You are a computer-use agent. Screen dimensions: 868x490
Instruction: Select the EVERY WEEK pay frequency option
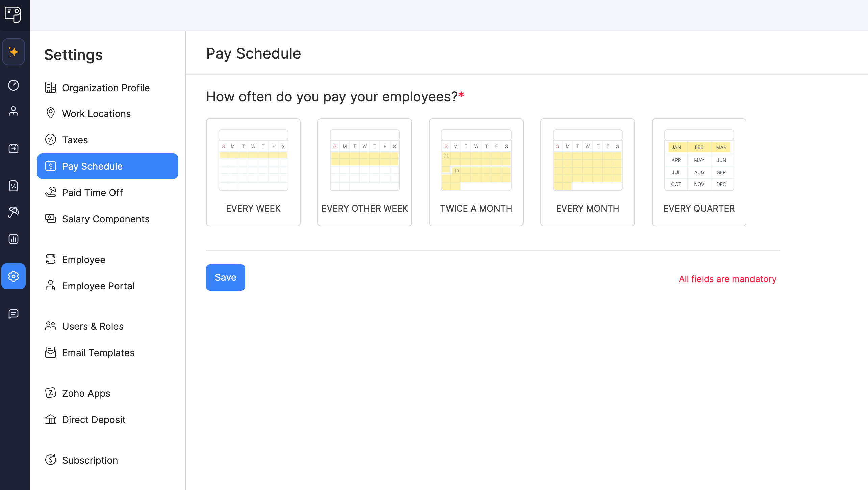[x=253, y=172]
